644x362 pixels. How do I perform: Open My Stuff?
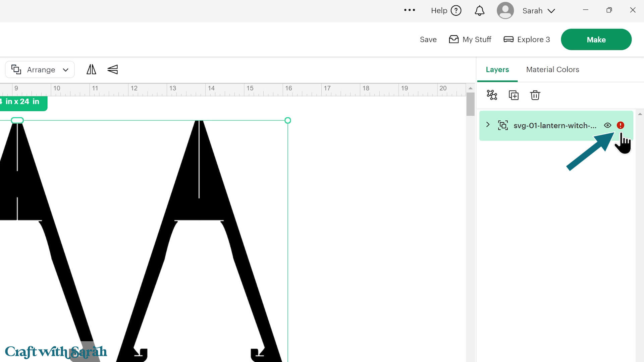pyautogui.click(x=470, y=40)
